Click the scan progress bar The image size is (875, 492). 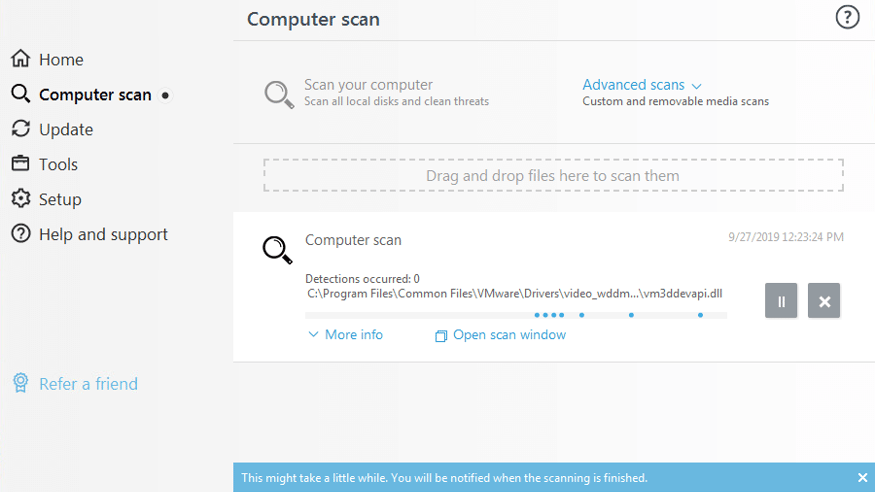[x=515, y=315]
